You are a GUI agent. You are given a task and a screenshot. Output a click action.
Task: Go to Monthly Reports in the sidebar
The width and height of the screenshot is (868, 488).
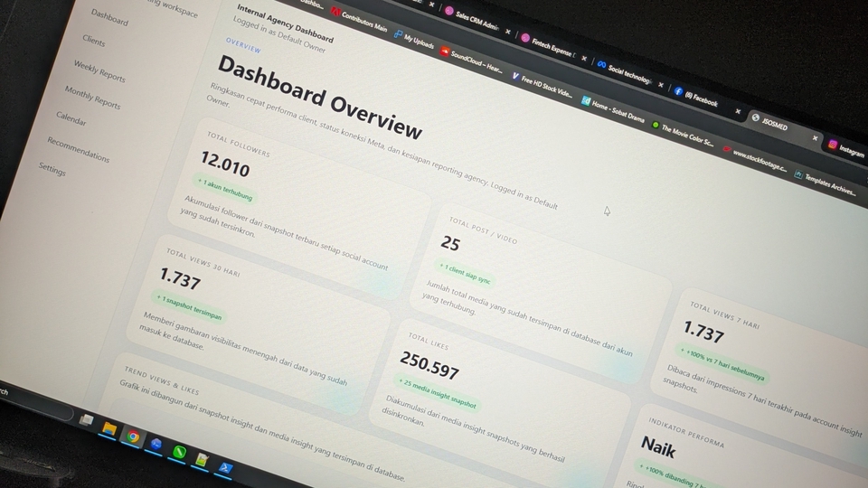pos(92,97)
